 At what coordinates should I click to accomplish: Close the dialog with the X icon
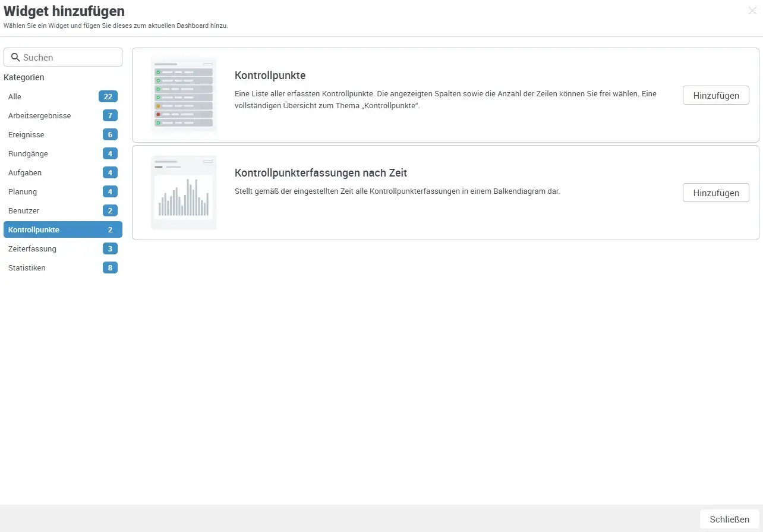(x=752, y=10)
